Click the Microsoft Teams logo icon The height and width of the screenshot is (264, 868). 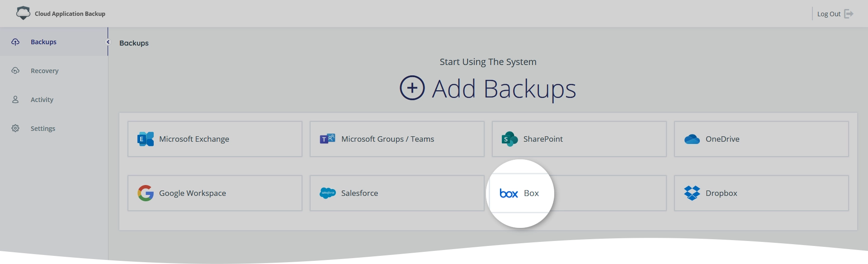click(x=327, y=139)
